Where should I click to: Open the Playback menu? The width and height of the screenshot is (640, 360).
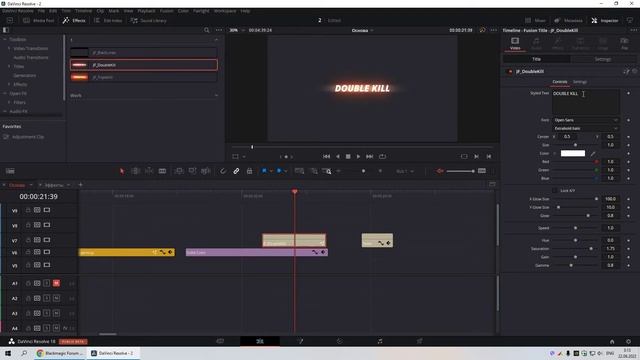146,11
